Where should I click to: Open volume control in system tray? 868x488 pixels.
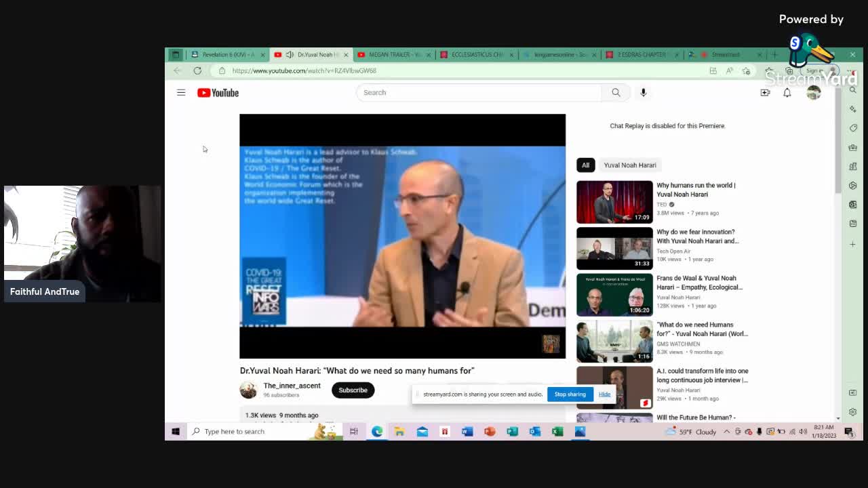click(803, 431)
